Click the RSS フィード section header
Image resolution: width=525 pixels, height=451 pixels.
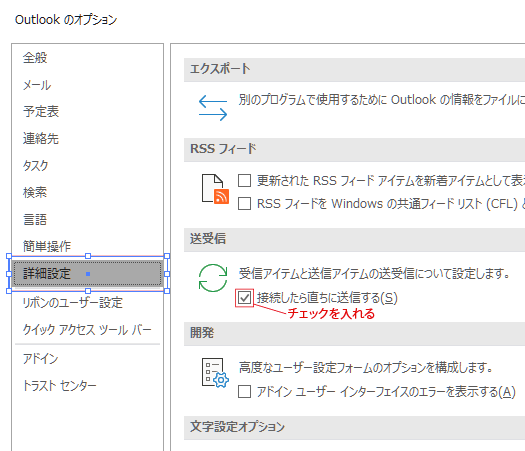[x=354, y=149]
